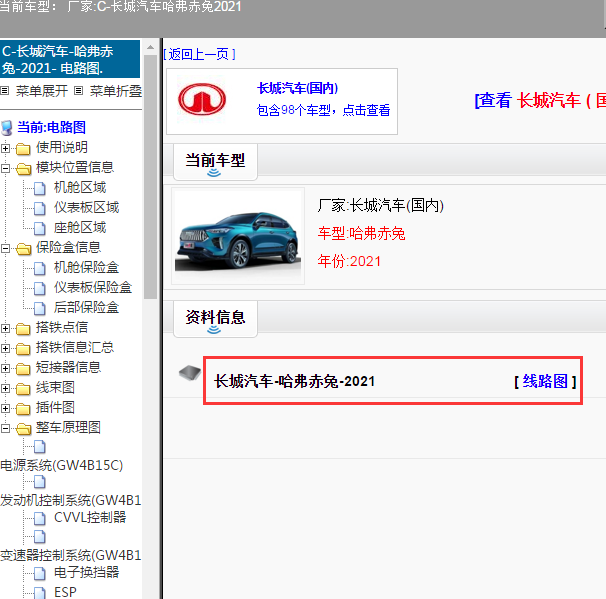Expand the 搭铁点信 tree node
The height and width of the screenshot is (599, 606).
click(x=5, y=328)
